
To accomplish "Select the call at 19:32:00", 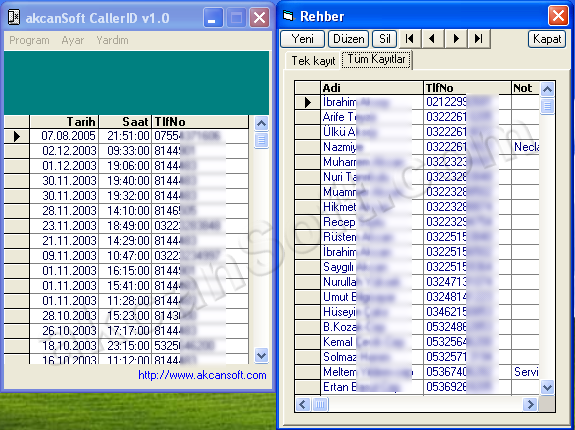I will (x=126, y=196).
